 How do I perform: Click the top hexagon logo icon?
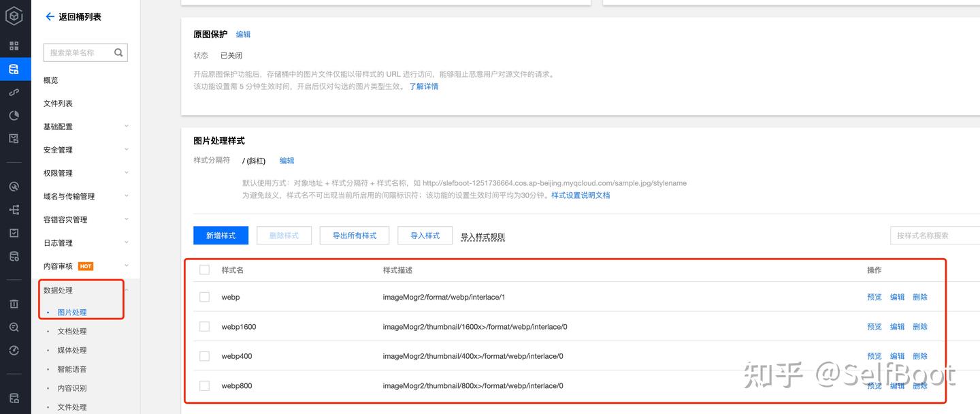click(x=14, y=16)
